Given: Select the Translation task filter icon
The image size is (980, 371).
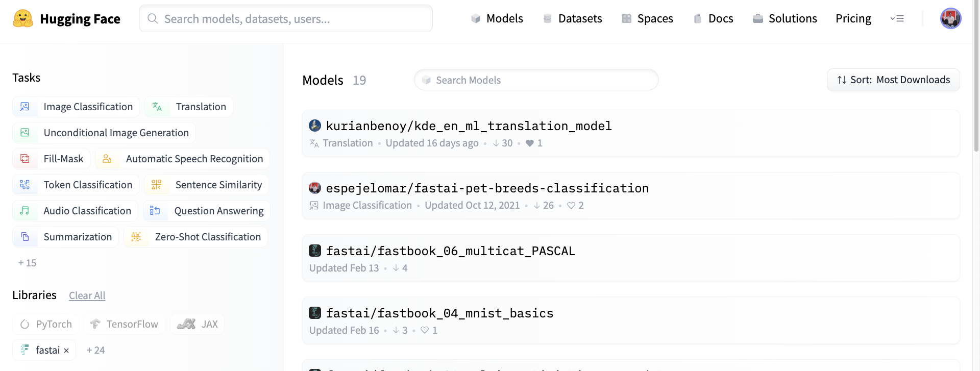Looking at the screenshot, I should (157, 107).
